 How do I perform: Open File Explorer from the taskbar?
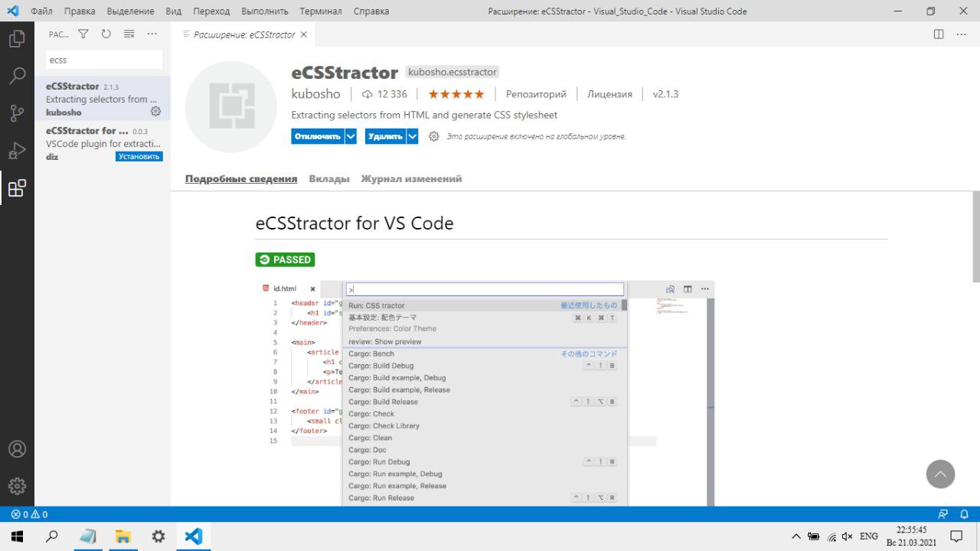(x=122, y=536)
